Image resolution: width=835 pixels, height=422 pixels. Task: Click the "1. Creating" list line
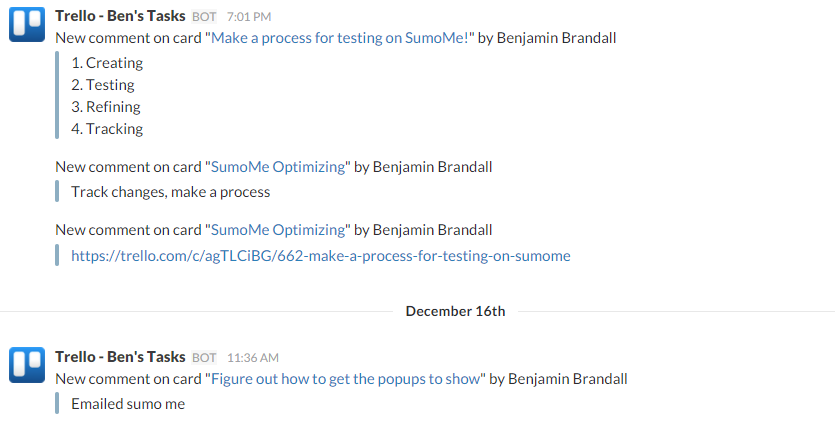[x=107, y=63]
